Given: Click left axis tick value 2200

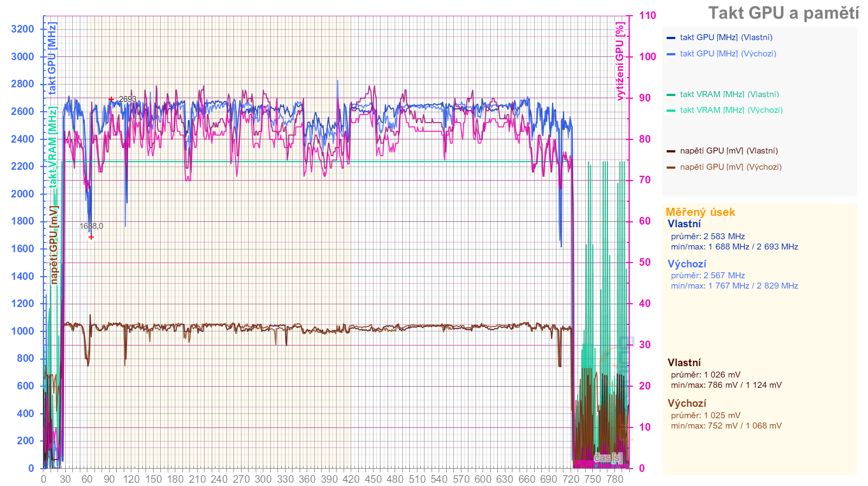Looking at the screenshot, I should (x=22, y=167).
